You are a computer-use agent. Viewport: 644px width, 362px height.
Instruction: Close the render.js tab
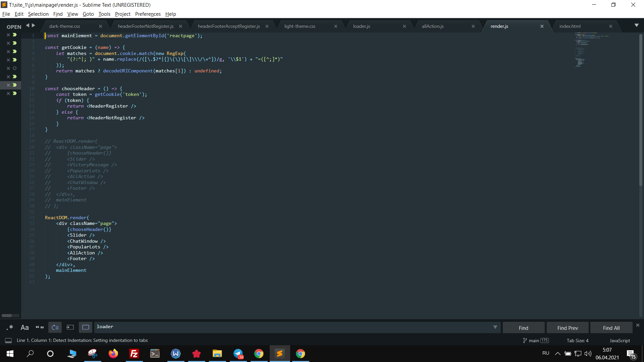542,26
